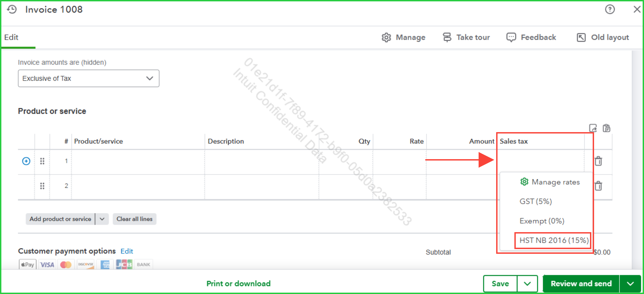
Task: Click the drag handle for row 2
Action: click(x=42, y=186)
